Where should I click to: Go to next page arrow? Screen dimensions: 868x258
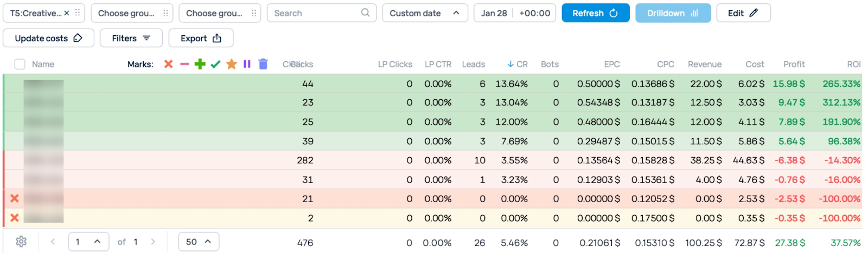[x=153, y=242]
